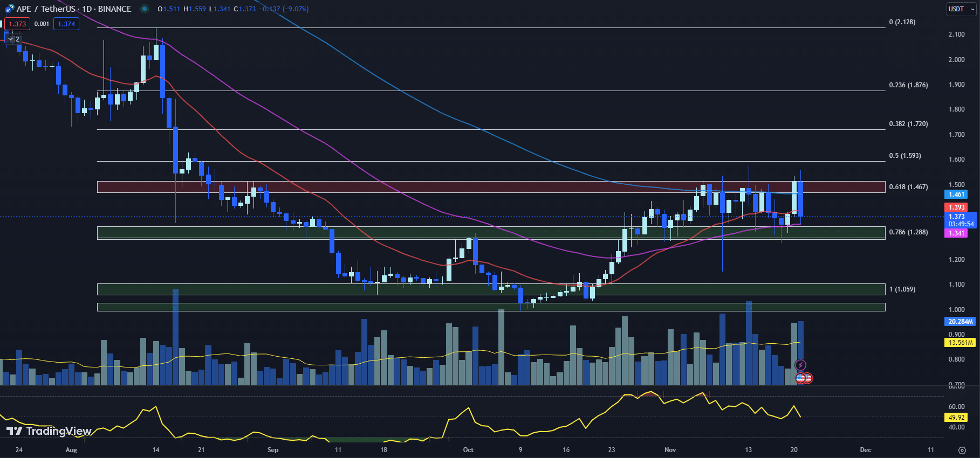Click the market status dot indicator
Image resolution: width=980 pixels, height=458 pixels.
144,9
